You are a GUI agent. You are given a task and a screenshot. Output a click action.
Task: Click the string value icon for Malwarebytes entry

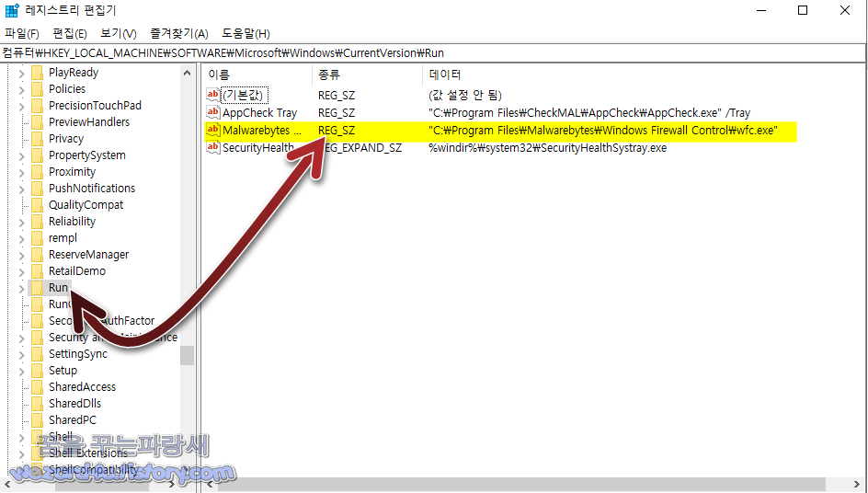(x=212, y=131)
